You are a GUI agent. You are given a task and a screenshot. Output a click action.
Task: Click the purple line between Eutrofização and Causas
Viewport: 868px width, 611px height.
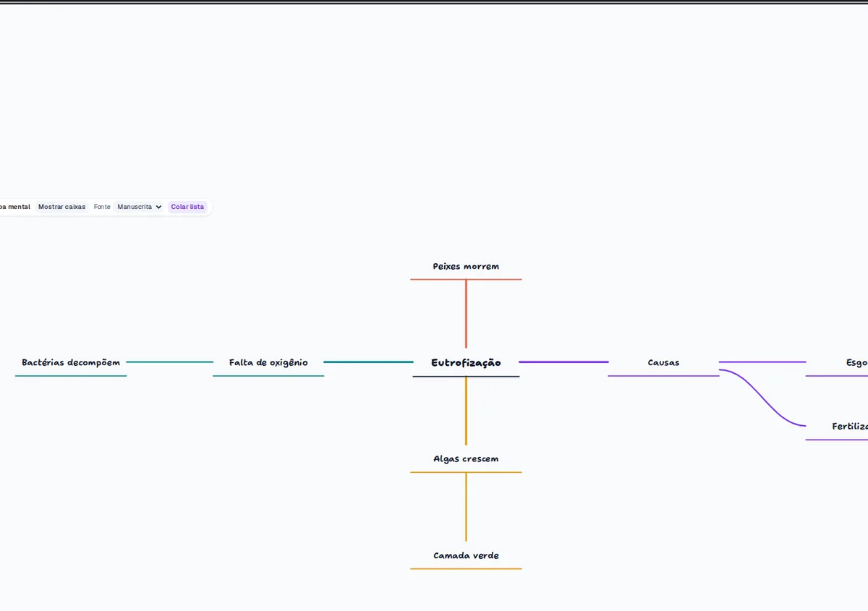(563, 362)
